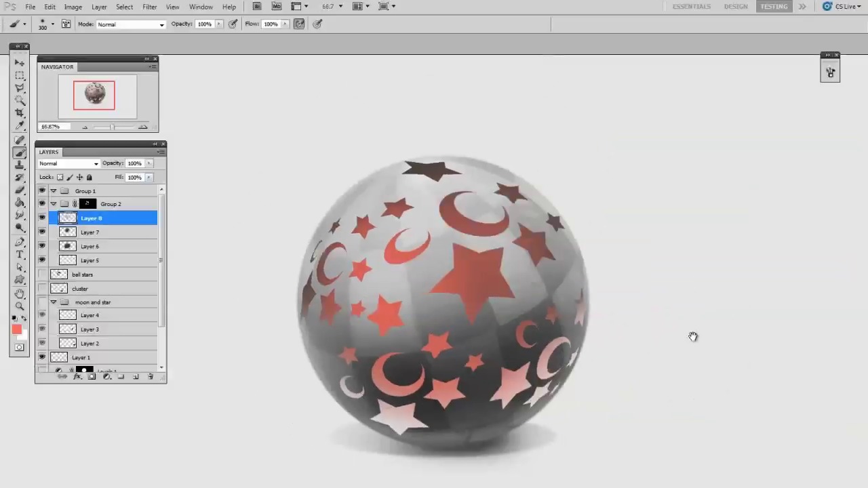Open CS Live menu
Viewport: 868px width, 488px height.
[x=842, y=6]
